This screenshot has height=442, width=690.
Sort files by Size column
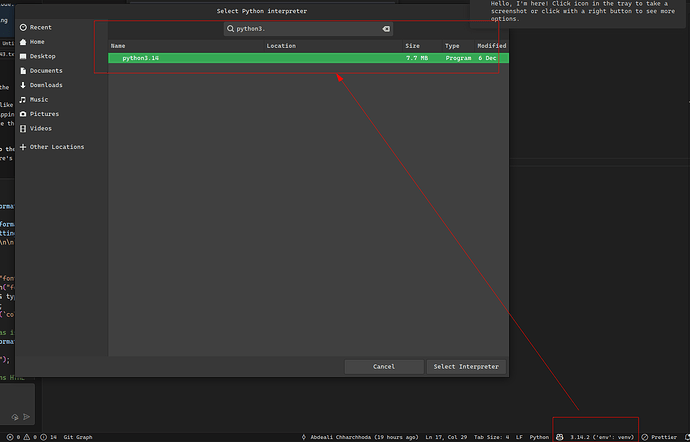pyautogui.click(x=412, y=46)
